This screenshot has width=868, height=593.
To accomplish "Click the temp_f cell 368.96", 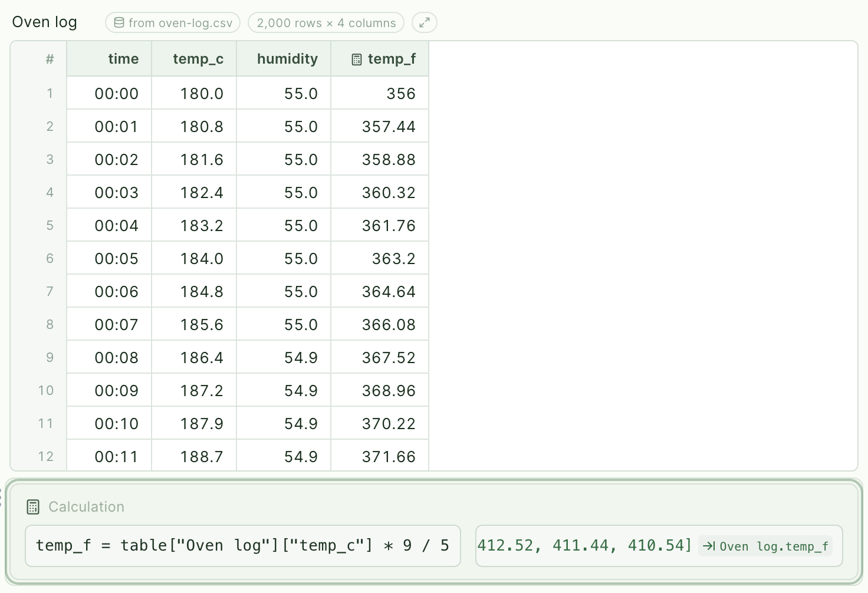I will (x=380, y=390).
